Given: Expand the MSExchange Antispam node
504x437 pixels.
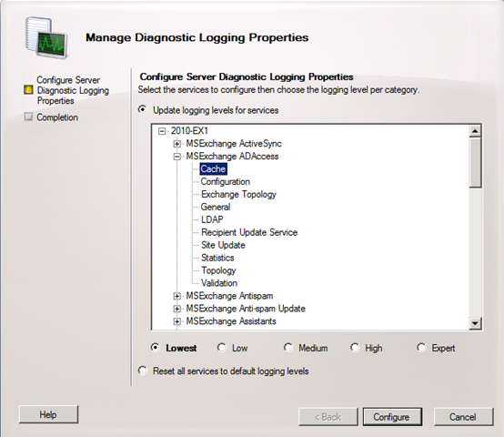Looking at the screenshot, I should pos(176,296).
